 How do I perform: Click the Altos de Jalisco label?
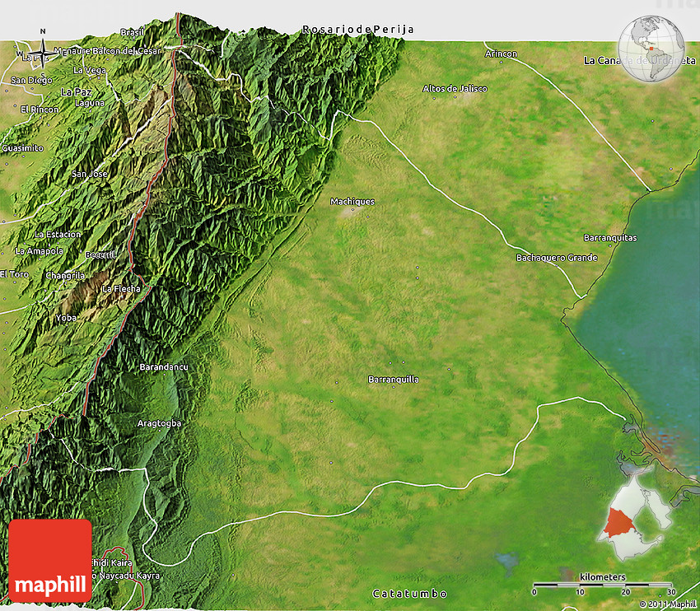coord(455,88)
